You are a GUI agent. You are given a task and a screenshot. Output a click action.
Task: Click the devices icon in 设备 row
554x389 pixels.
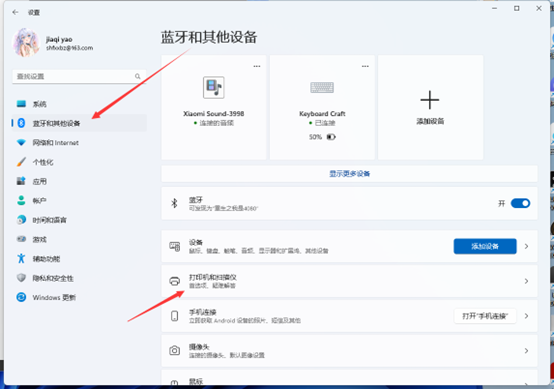pos(175,246)
